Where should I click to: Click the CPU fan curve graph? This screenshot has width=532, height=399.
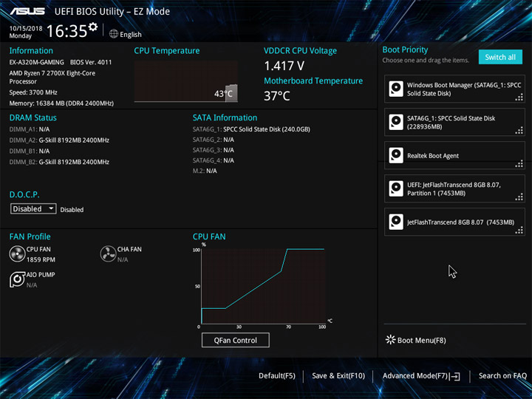pyautogui.click(x=263, y=286)
